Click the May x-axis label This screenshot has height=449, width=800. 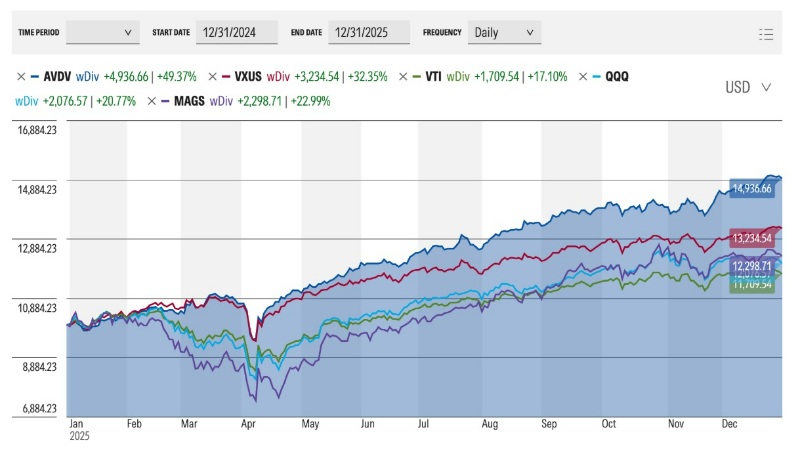pos(310,424)
